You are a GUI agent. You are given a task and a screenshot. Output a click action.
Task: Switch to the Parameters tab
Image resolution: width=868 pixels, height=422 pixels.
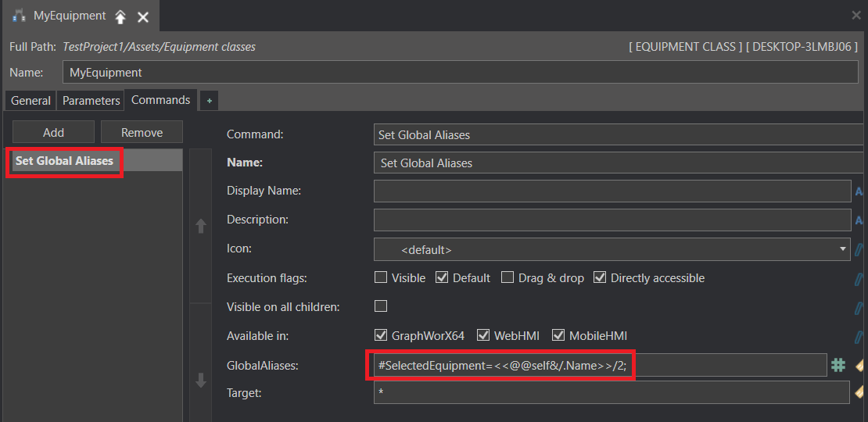pyautogui.click(x=91, y=101)
